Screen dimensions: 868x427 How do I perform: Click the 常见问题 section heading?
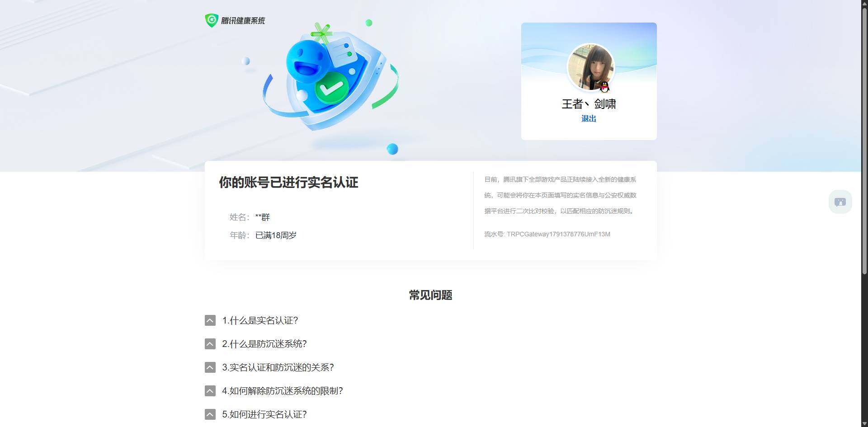[430, 295]
